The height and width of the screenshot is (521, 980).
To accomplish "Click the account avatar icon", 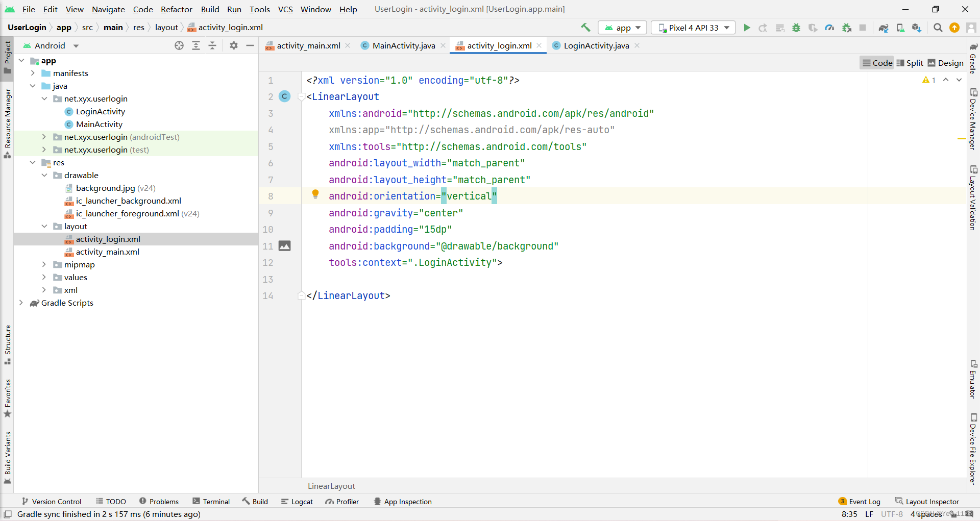I will [x=971, y=28].
